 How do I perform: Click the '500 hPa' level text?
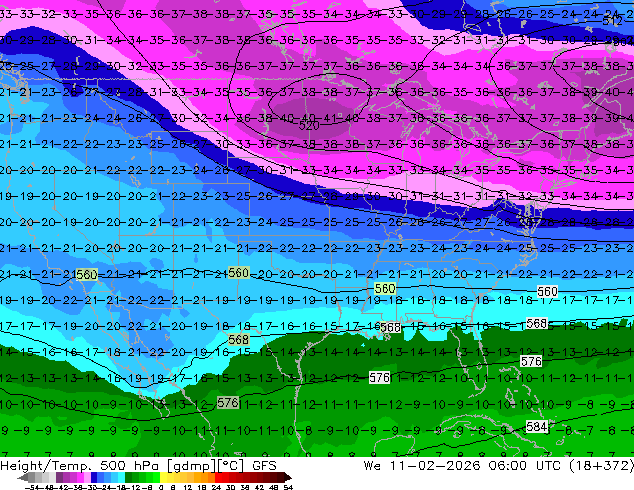click(129, 466)
